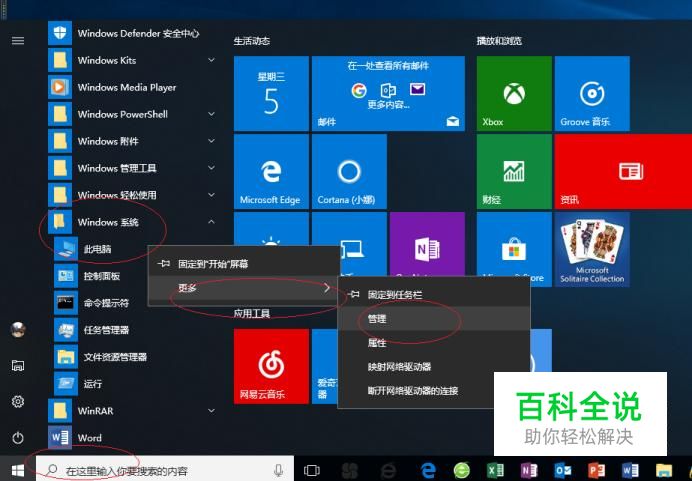Open the 邮件 mail tile
This screenshot has height=481, width=692.
tap(388, 94)
